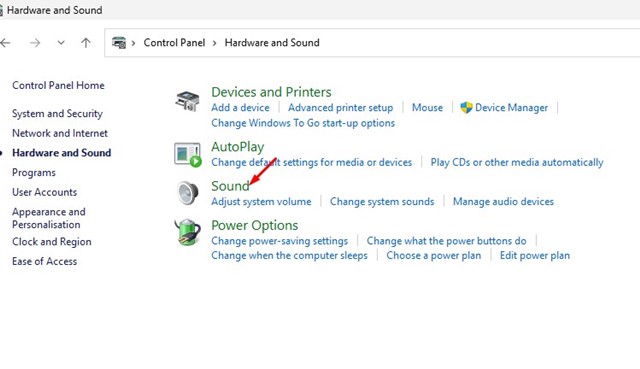Click Change system sounds

382,201
